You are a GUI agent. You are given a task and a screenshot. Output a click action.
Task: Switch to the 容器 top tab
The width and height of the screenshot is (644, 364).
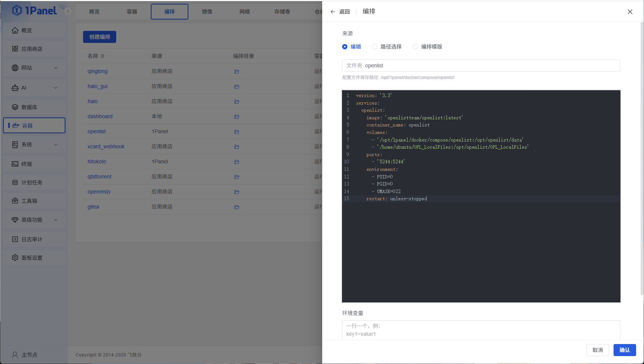click(x=132, y=12)
